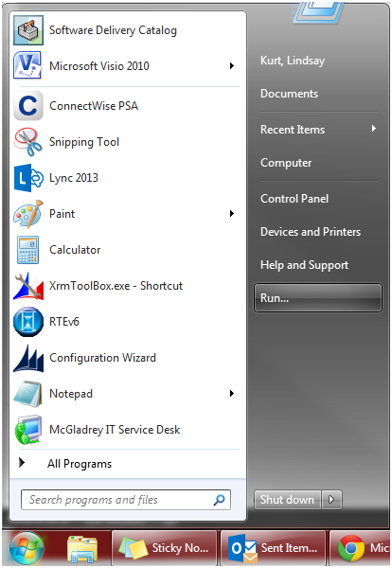
Task: Select the Snipping Tool label
Action: tap(84, 142)
